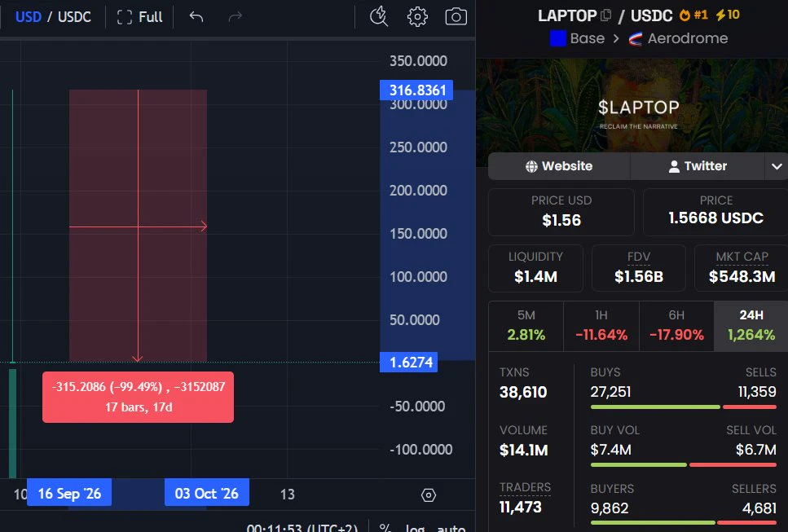Undo the last chart action

pyautogui.click(x=196, y=17)
